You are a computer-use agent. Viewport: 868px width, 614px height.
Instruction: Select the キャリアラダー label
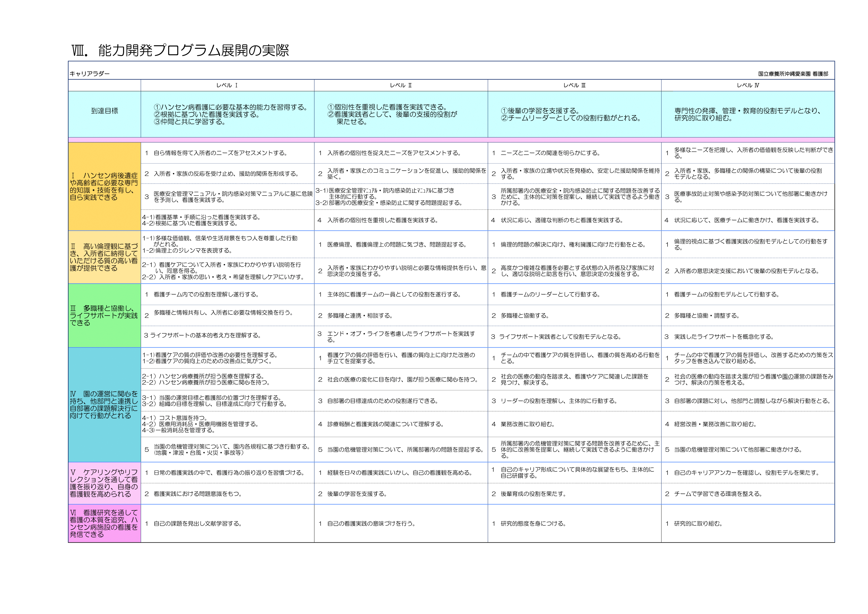pyautogui.click(x=89, y=74)
